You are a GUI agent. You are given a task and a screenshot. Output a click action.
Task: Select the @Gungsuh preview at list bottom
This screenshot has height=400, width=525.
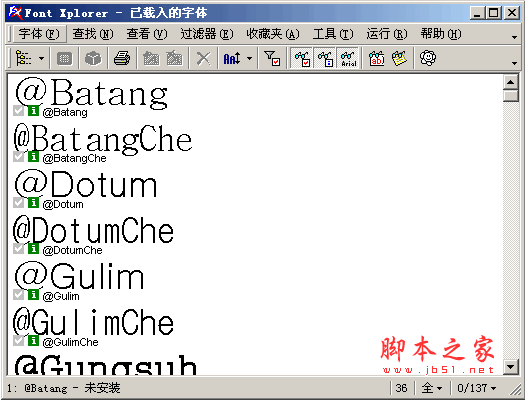106,365
